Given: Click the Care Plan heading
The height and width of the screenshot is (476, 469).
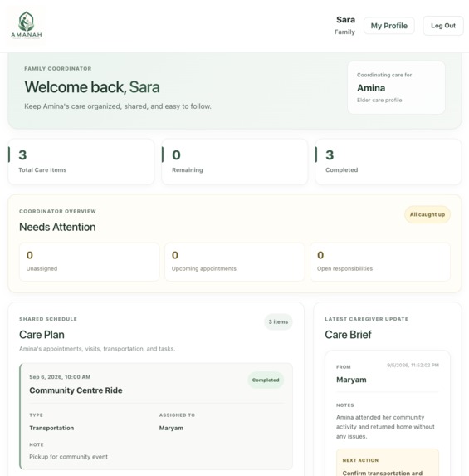Looking at the screenshot, I should 42,335.
